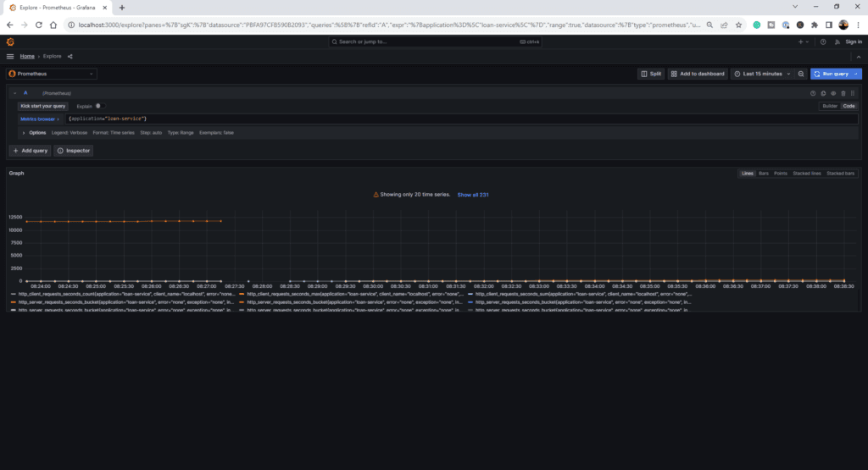Grab the query A drag handle

[x=853, y=93]
